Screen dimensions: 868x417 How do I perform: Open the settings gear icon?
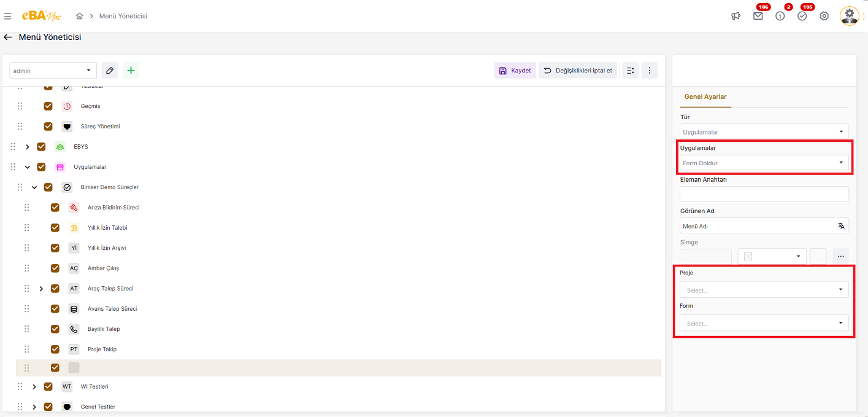tap(824, 16)
